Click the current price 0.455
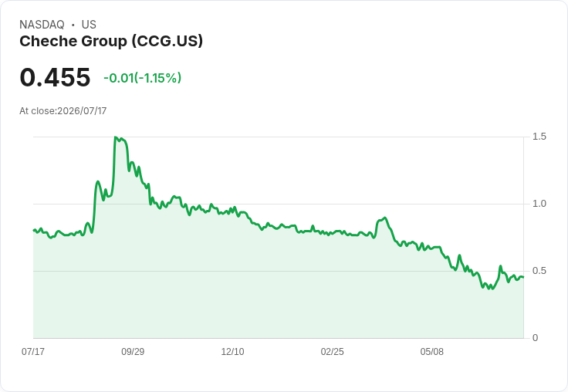Viewport: 568px width, 392px height. (x=55, y=77)
